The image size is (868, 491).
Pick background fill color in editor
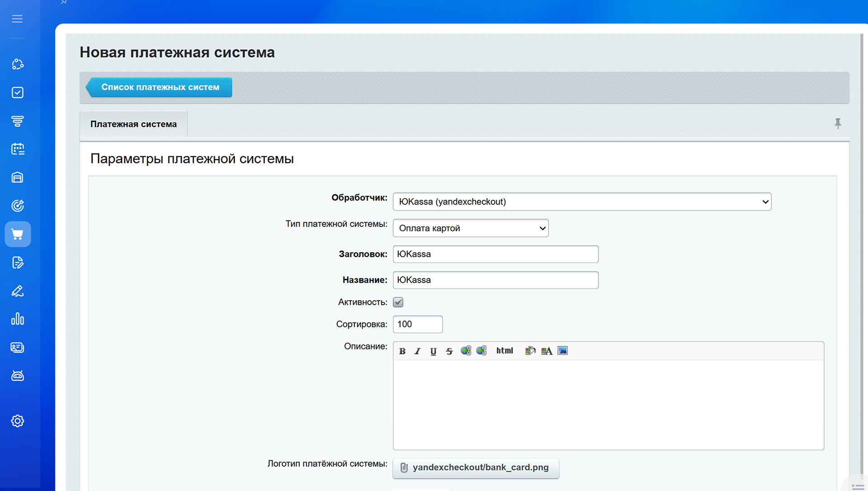pos(530,351)
